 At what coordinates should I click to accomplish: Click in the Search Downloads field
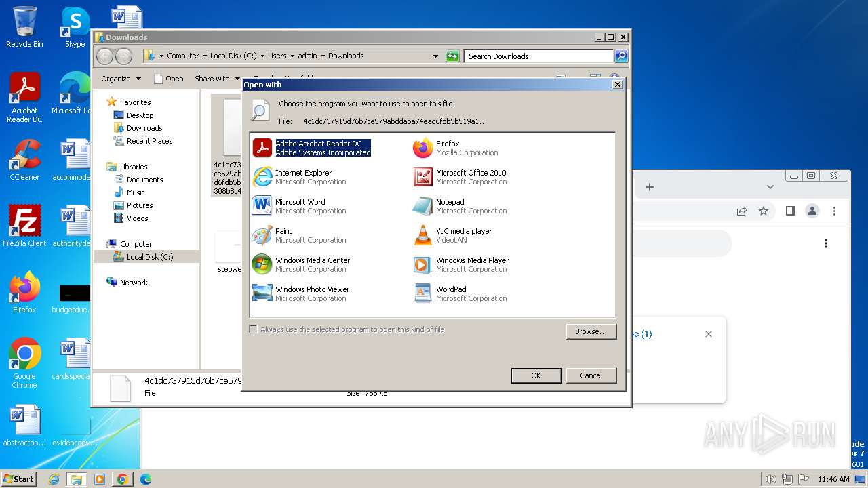(539, 56)
